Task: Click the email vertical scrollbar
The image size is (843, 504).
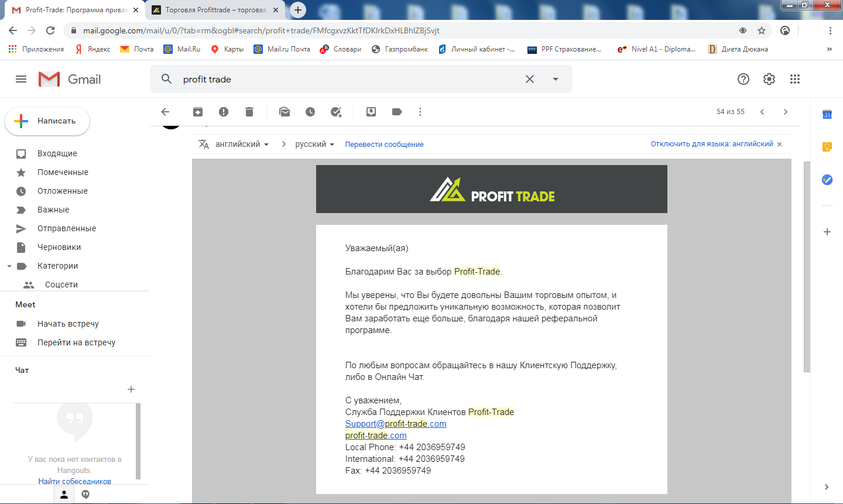Action: click(x=807, y=266)
